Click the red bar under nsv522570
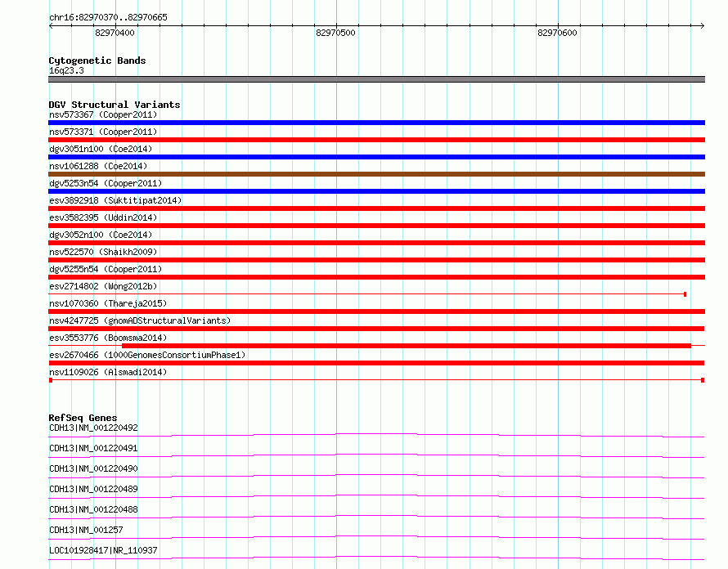The height and width of the screenshot is (569, 728). coord(376,260)
